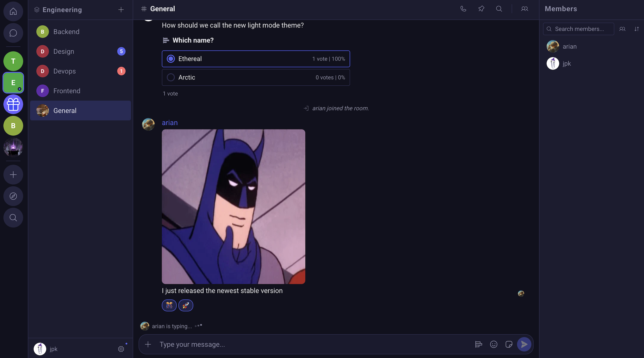Click the 'arian is typing...' indicator
This screenshot has width=644, height=358.
pos(172,326)
